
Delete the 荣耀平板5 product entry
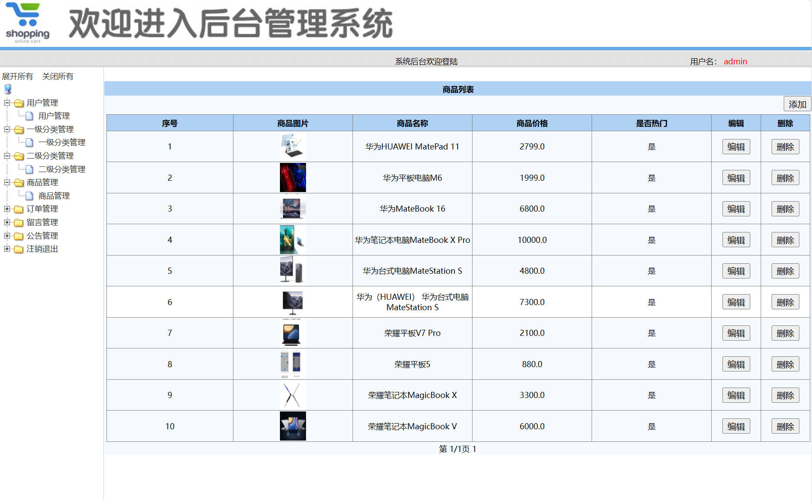(785, 364)
